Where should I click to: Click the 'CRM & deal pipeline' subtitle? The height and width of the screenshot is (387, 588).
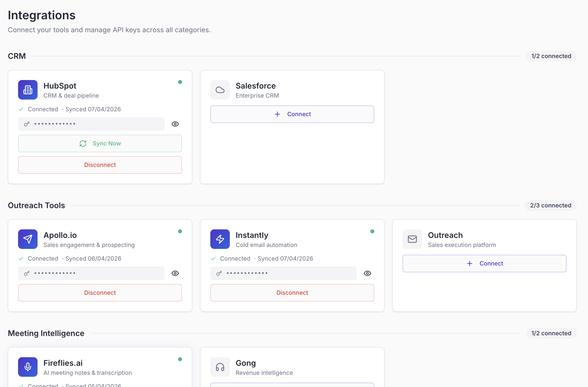[71, 96]
